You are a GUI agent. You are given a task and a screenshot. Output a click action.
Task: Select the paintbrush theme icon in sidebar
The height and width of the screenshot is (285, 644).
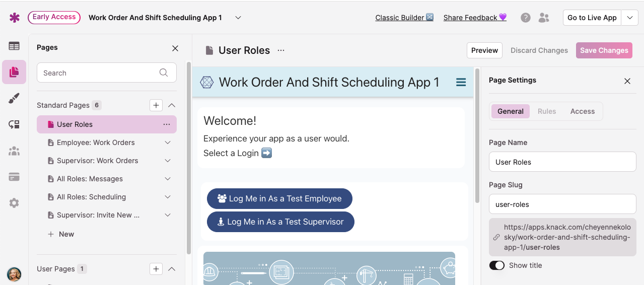[14, 99]
